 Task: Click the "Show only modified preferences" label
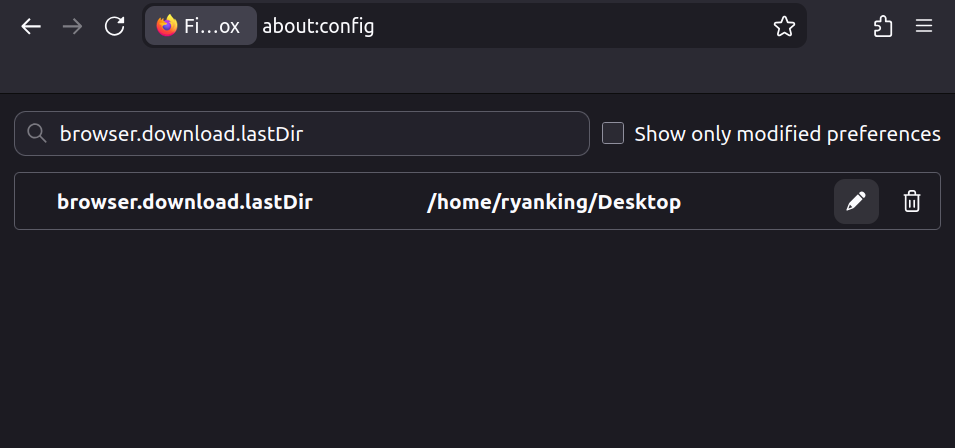click(787, 134)
